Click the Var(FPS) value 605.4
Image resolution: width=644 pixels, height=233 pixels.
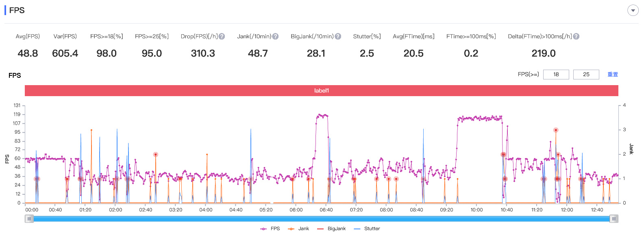[x=65, y=53]
